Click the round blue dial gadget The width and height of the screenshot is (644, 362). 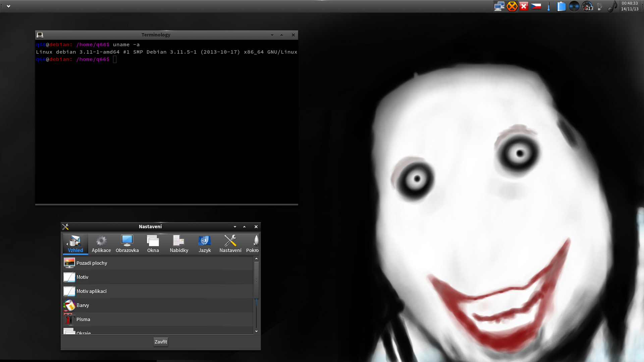click(574, 6)
